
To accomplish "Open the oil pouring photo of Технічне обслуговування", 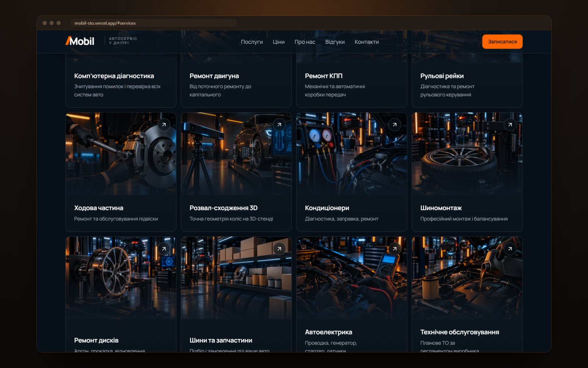I will coord(467,278).
